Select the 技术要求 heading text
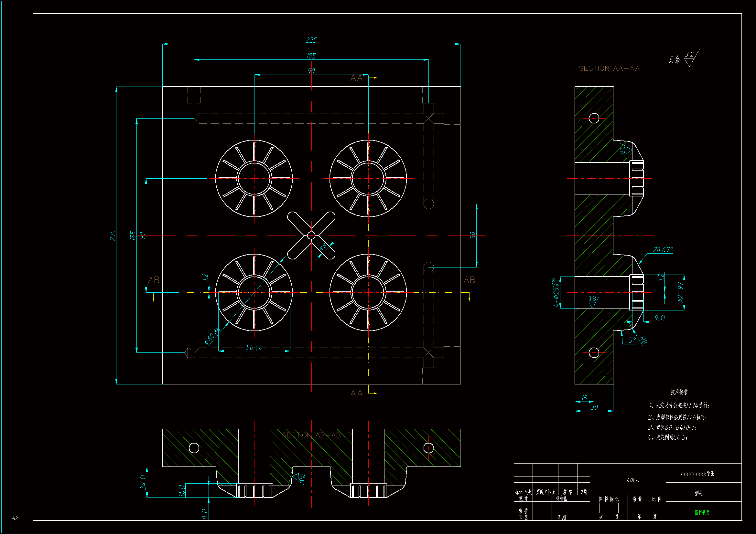Viewport: 756px width, 534px height. click(x=679, y=392)
